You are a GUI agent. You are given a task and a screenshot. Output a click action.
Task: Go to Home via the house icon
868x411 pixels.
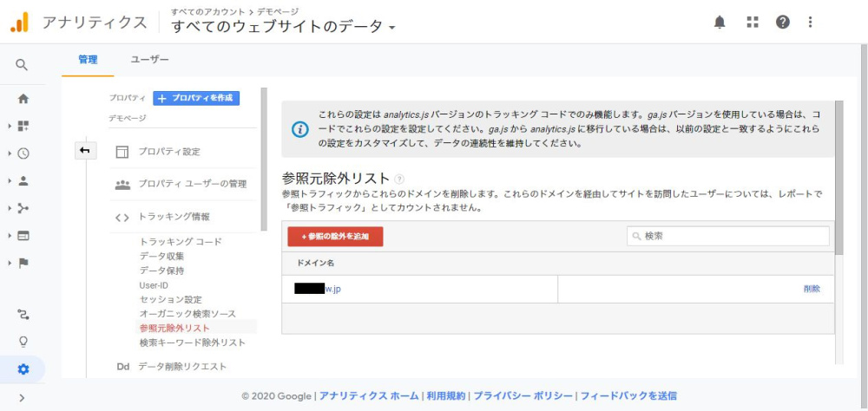(x=23, y=99)
